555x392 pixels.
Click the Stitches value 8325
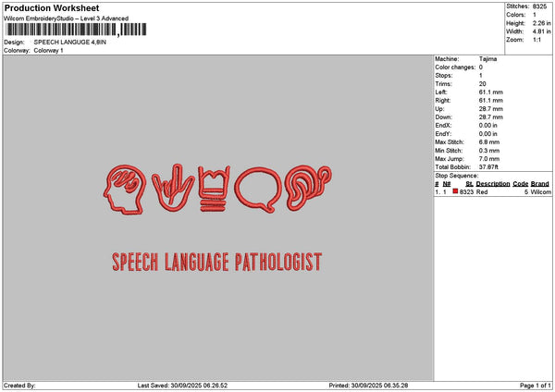tap(539, 6)
